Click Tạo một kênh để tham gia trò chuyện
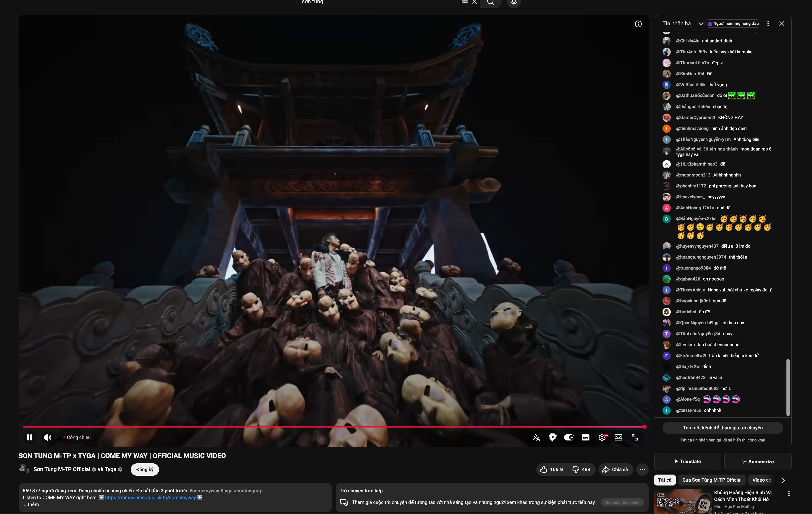812x514 pixels. point(723,428)
